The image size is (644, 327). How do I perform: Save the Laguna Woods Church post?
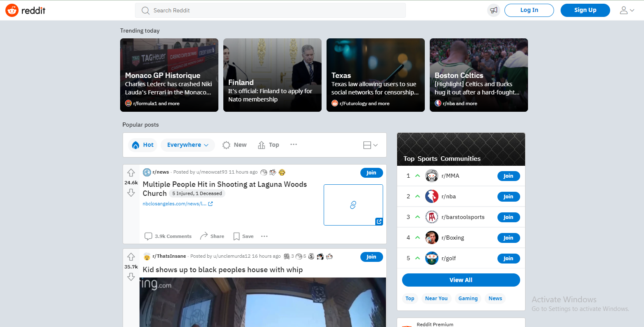click(244, 236)
